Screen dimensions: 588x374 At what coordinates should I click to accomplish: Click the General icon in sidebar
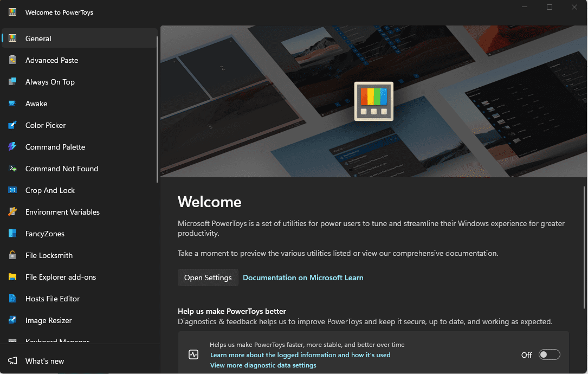[x=12, y=38]
